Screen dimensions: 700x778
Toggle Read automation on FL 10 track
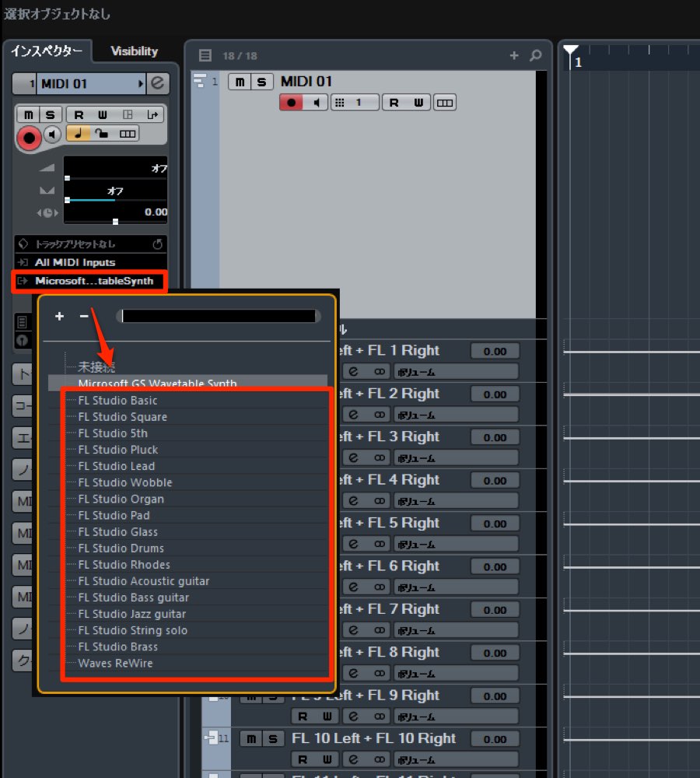(303, 759)
